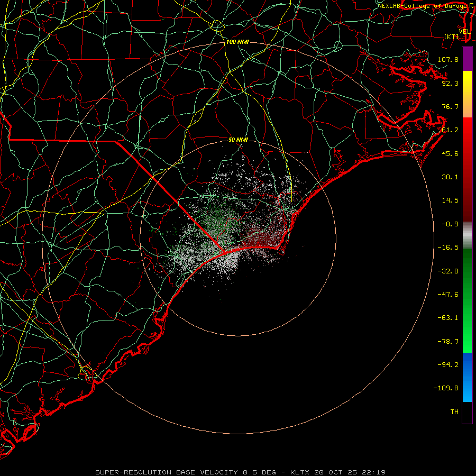Click the "100 NMI" range ring label
The image size is (476, 476).
coord(237,42)
